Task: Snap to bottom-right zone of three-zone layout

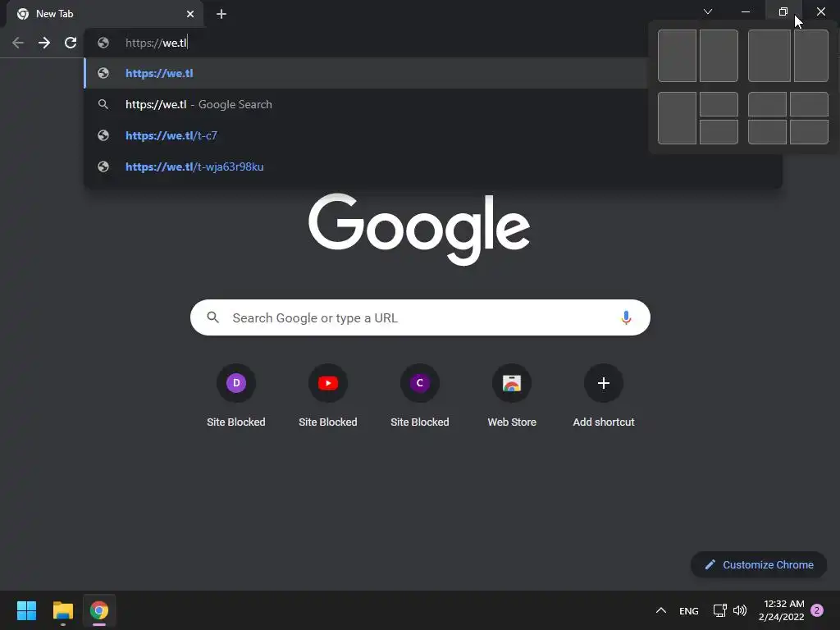Action: click(x=719, y=132)
